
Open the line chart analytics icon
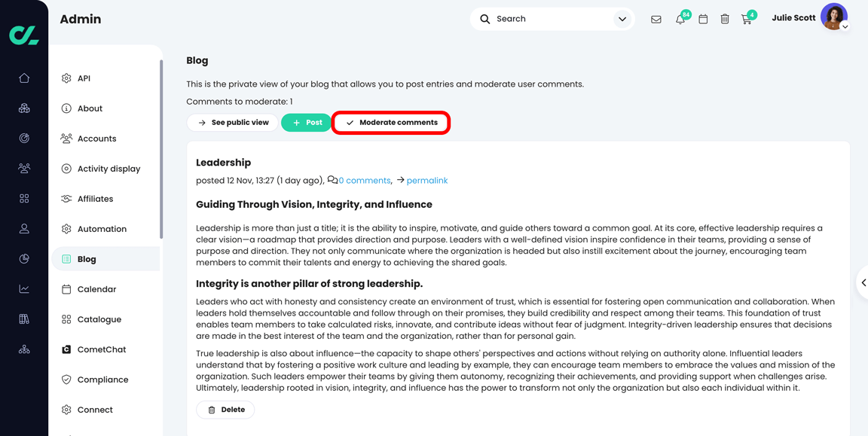pos(24,288)
